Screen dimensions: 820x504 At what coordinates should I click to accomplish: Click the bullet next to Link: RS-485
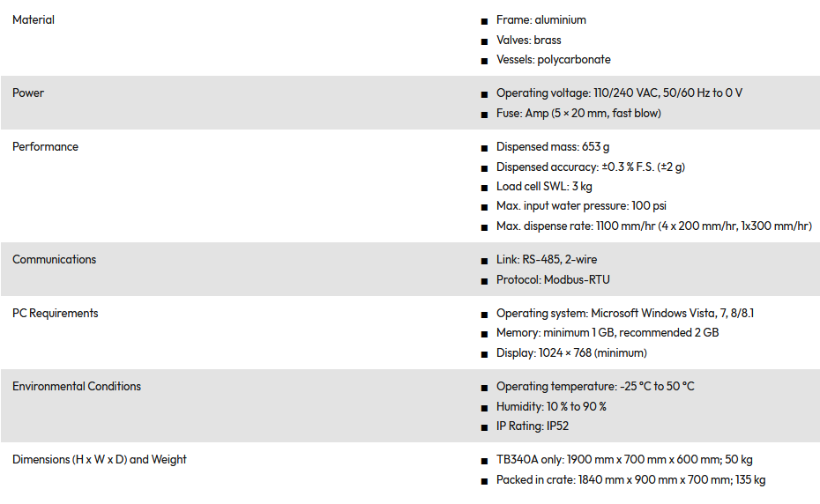485,261
